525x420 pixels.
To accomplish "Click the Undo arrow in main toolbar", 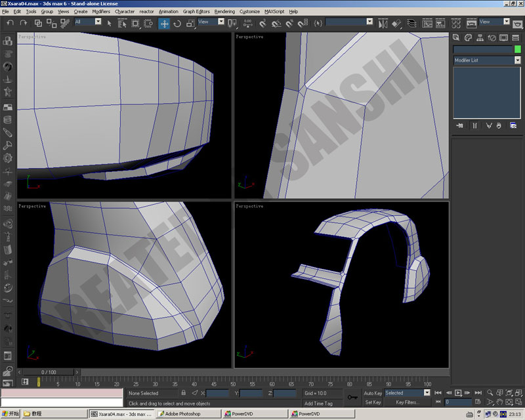I will point(10,23).
